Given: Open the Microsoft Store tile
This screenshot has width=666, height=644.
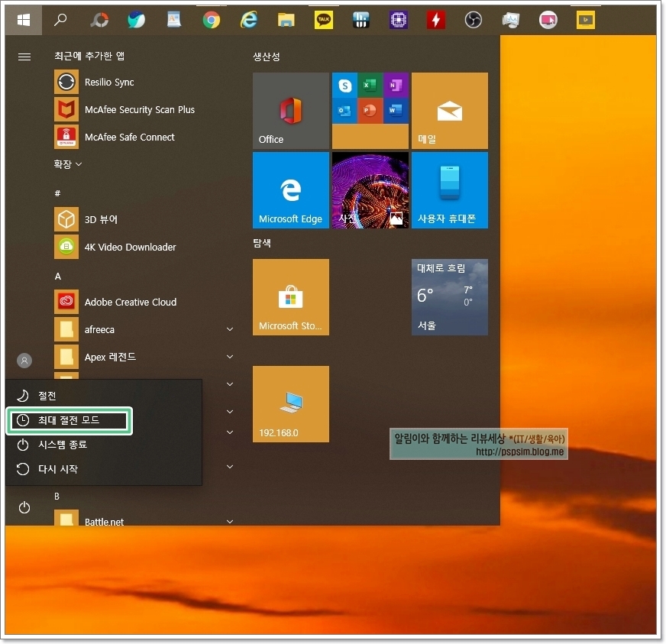Looking at the screenshot, I should (291, 297).
